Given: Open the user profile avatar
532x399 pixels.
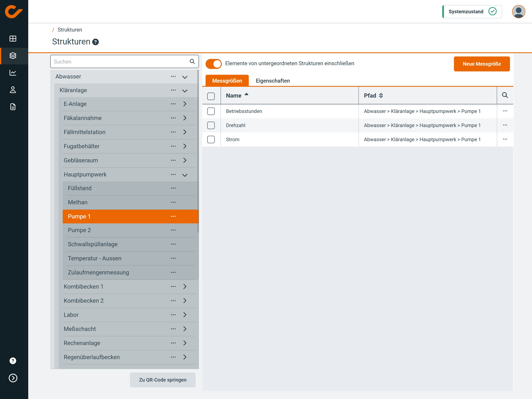Looking at the screenshot, I should point(518,12).
